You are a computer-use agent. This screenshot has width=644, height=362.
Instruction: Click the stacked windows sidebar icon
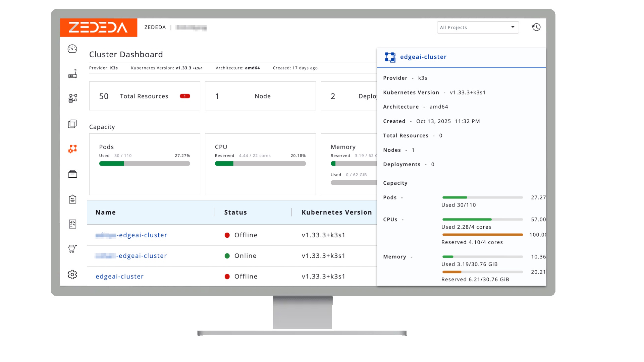[72, 124]
